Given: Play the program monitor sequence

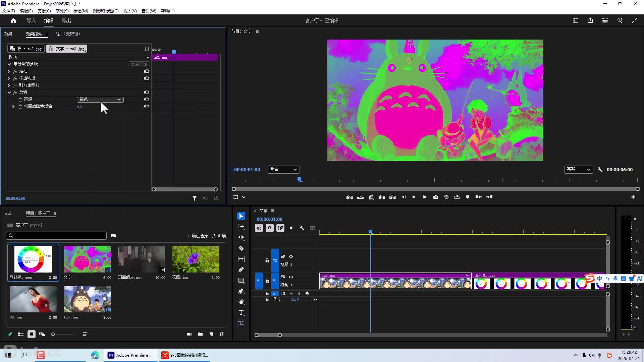Looking at the screenshot, I should (x=414, y=197).
